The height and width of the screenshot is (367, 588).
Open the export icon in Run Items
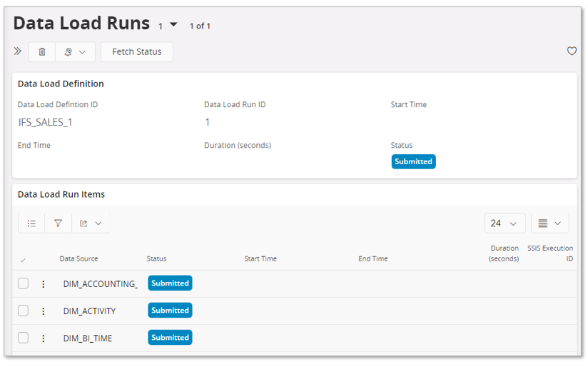(x=91, y=223)
